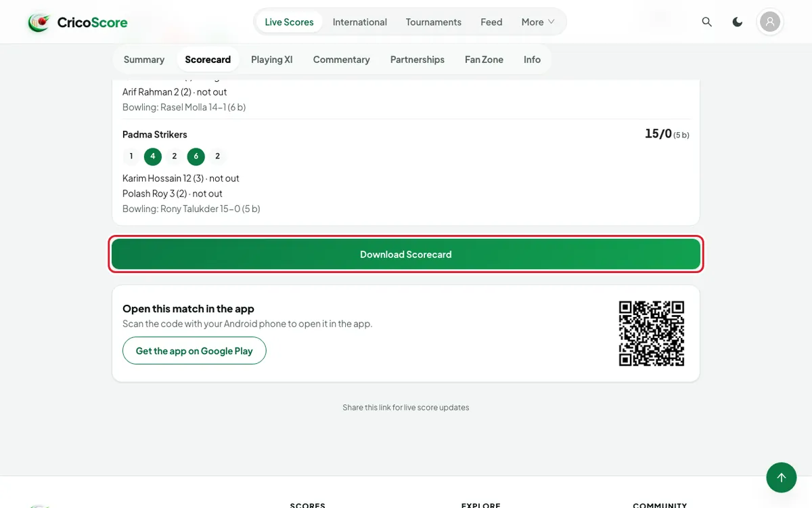812x508 pixels.
Task: Click the green 4 ball chip
Action: tap(153, 156)
